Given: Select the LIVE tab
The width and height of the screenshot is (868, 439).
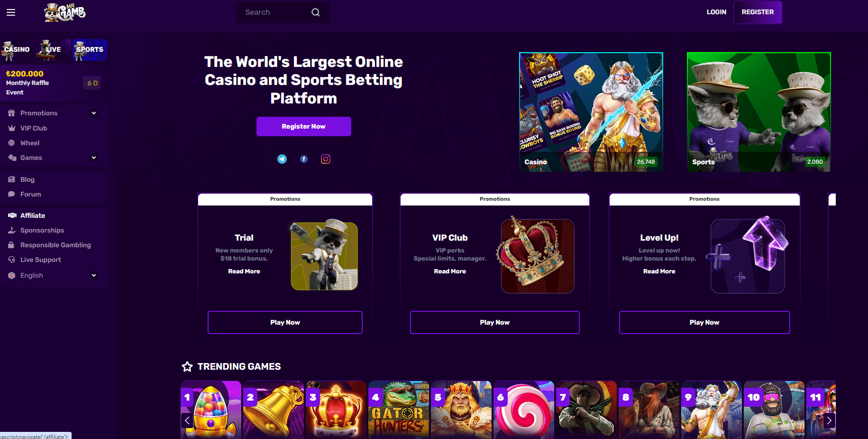Looking at the screenshot, I should click(53, 49).
